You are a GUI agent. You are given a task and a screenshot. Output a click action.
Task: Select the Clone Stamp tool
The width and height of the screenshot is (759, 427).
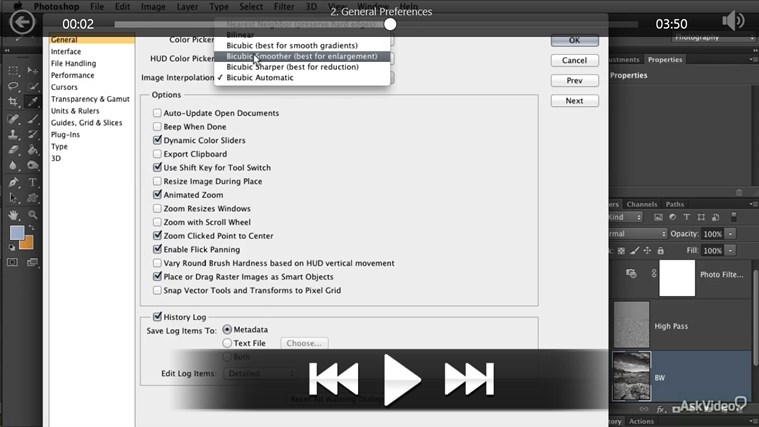[13, 134]
